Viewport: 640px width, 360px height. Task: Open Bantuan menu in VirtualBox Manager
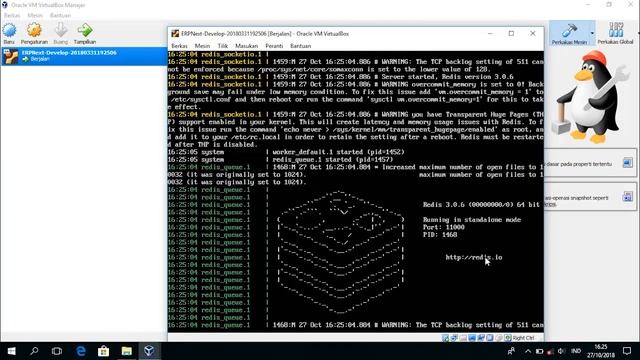click(x=60, y=15)
